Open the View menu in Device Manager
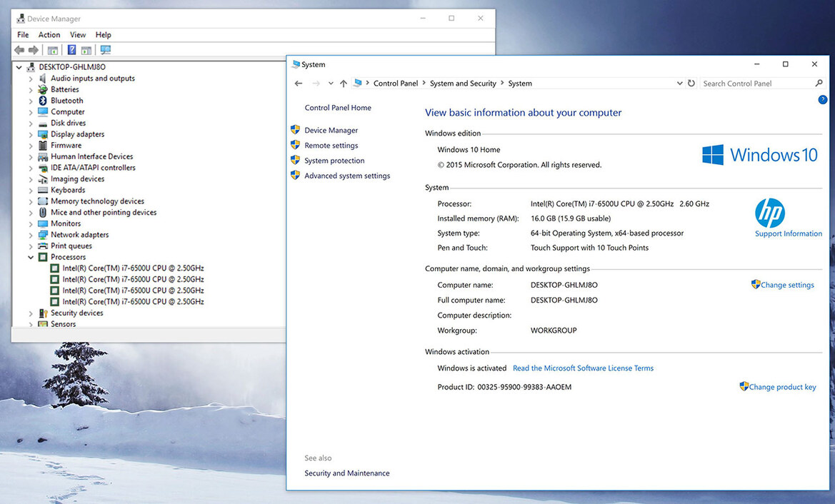Screen dimensions: 835x504 [x=78, y=34]
